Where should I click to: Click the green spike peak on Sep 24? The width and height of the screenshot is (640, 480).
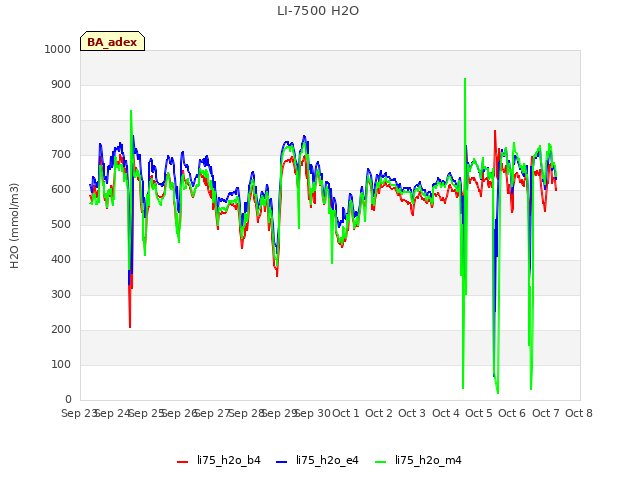click(x=131, y=111)
